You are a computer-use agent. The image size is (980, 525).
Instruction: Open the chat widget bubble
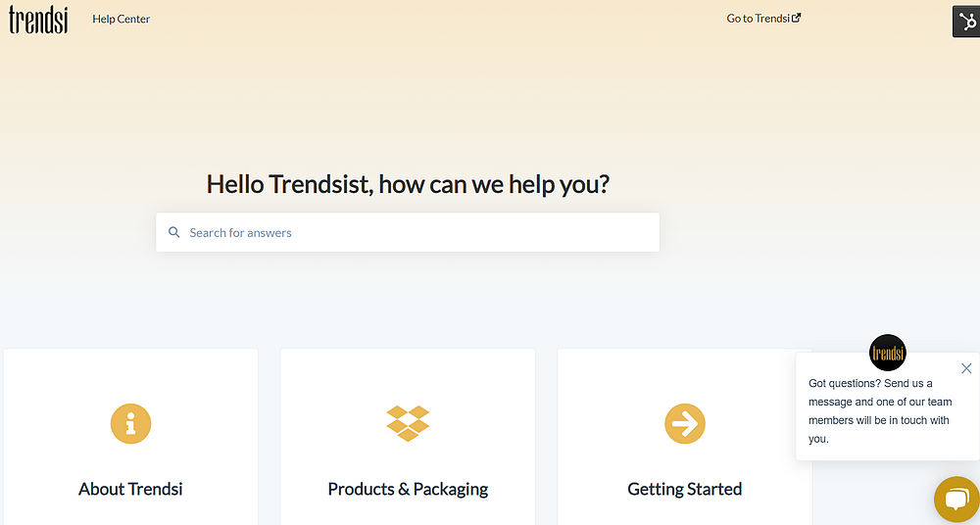(956, 501)
